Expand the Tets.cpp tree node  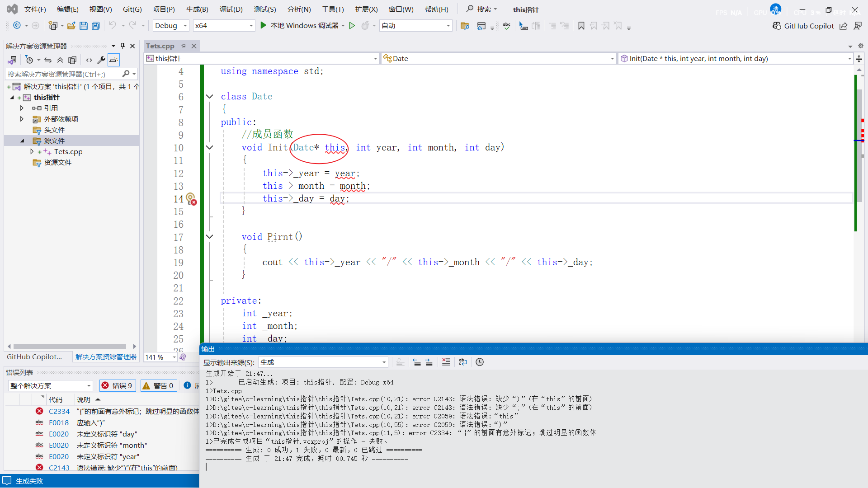[32, 152]
